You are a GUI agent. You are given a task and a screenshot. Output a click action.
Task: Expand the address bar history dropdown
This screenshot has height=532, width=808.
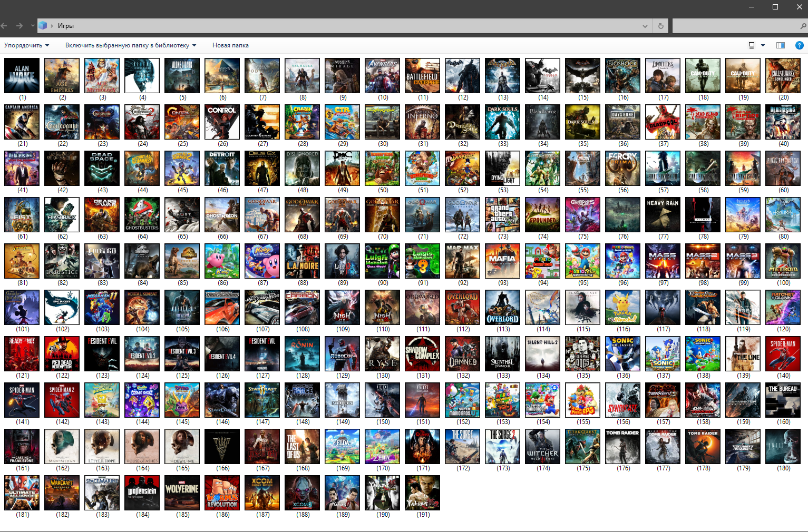point(645,26)
